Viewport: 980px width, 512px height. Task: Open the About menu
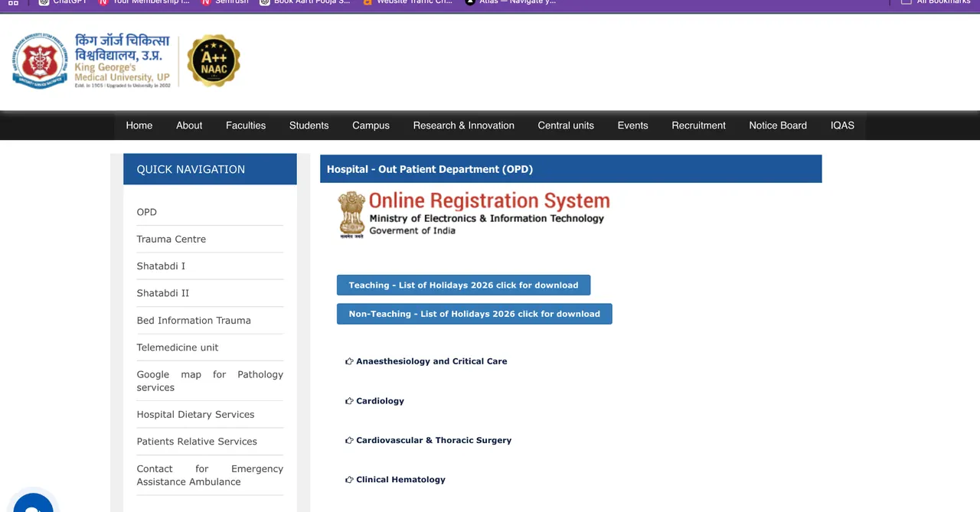click(189, 126)
